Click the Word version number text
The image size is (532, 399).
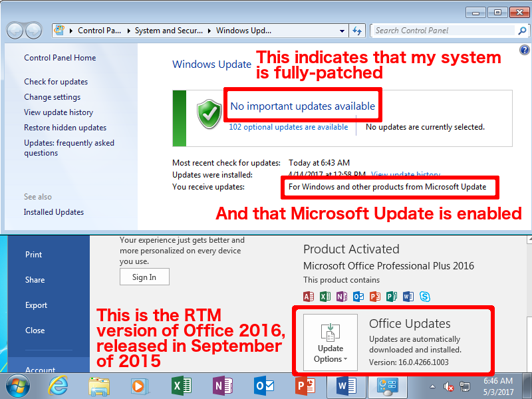[409, 362]
